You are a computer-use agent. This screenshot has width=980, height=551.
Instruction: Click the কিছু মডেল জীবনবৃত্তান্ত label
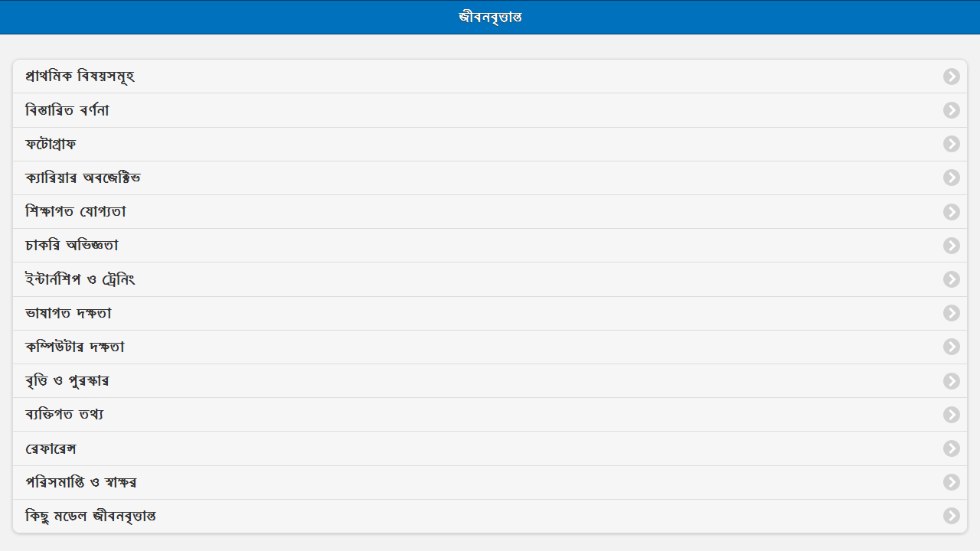pos(91,516)
